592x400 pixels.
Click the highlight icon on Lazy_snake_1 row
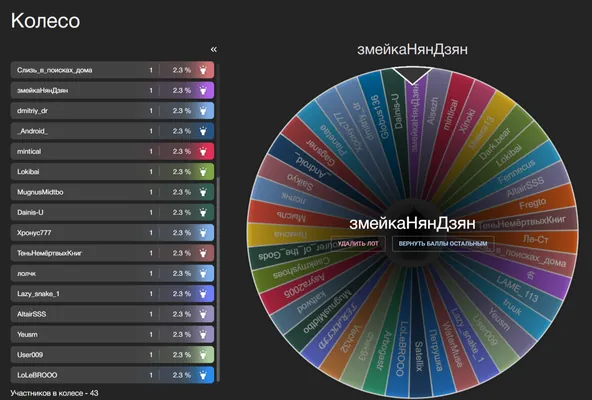203,293
